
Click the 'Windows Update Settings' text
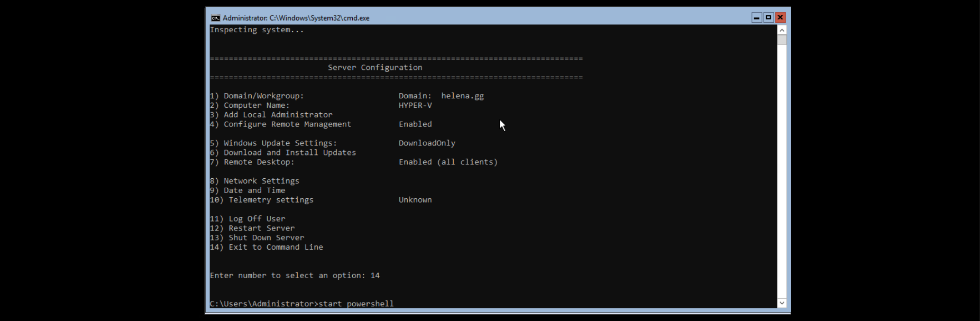280,143
